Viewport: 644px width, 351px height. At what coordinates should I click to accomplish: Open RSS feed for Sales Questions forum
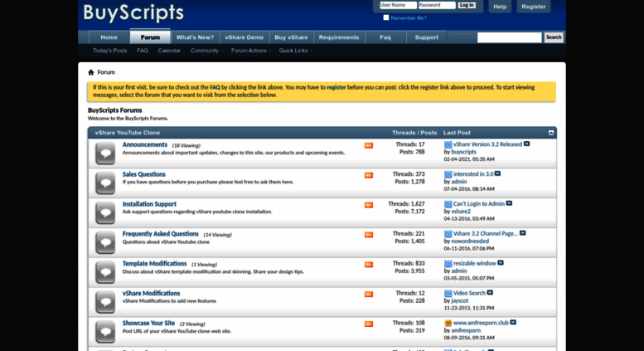coord(368,175)
